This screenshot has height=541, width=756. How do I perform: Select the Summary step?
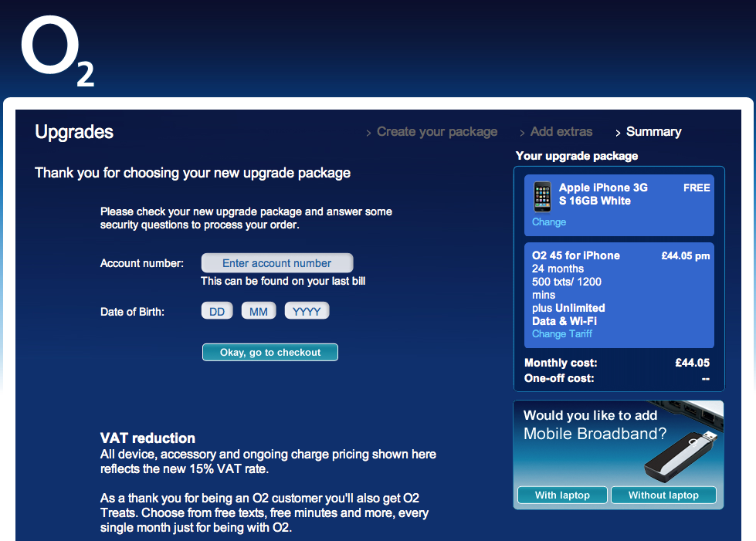point(653,131)
